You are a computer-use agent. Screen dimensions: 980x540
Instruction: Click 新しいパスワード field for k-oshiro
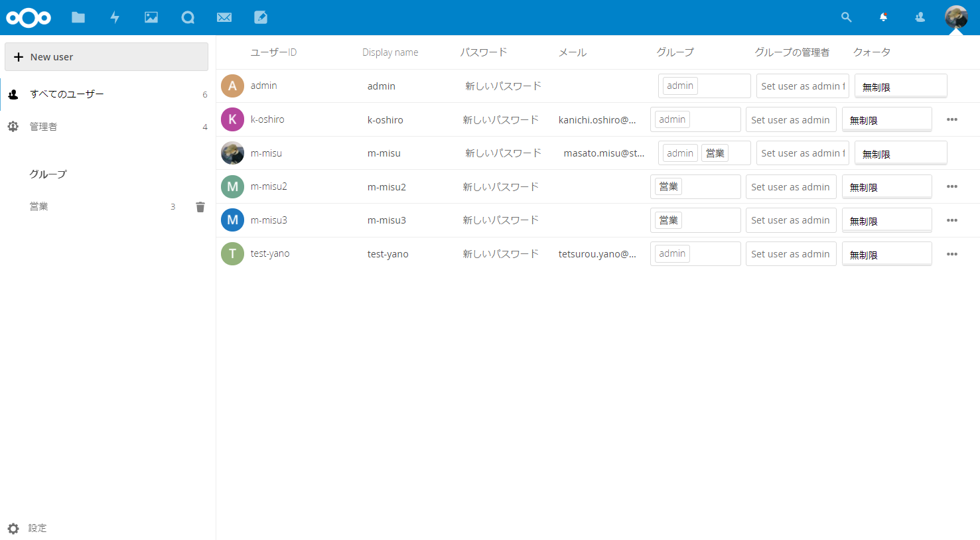[500, 119]
